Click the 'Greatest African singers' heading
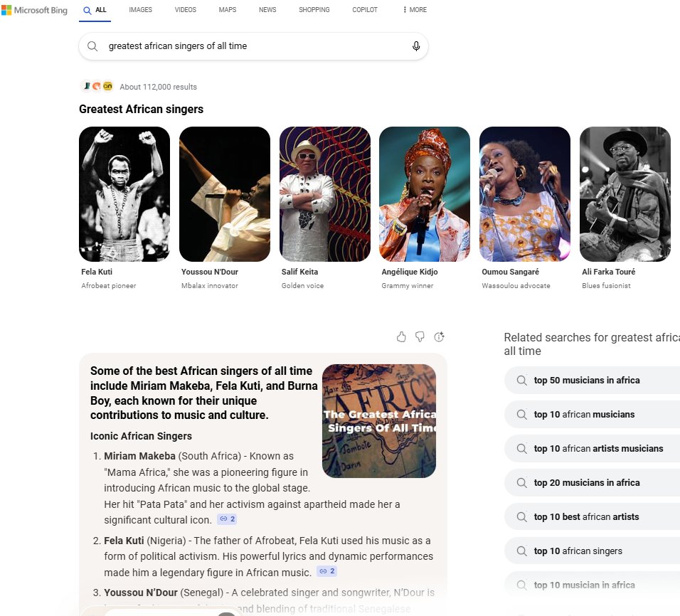This screenshot has height=616, width=680. click(141, 109)
